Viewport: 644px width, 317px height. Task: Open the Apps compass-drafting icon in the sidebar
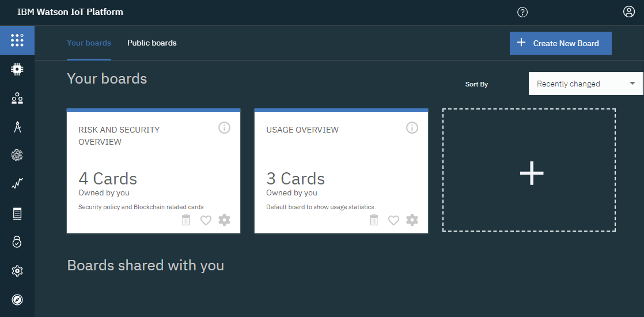(x=17, y=127)
